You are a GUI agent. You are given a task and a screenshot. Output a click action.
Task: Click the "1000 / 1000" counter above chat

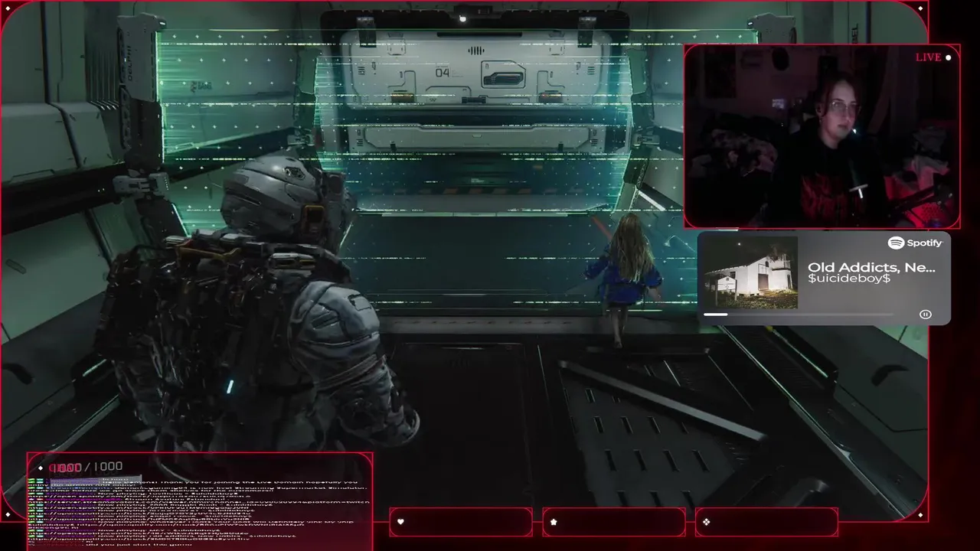(x=86, y=467)
